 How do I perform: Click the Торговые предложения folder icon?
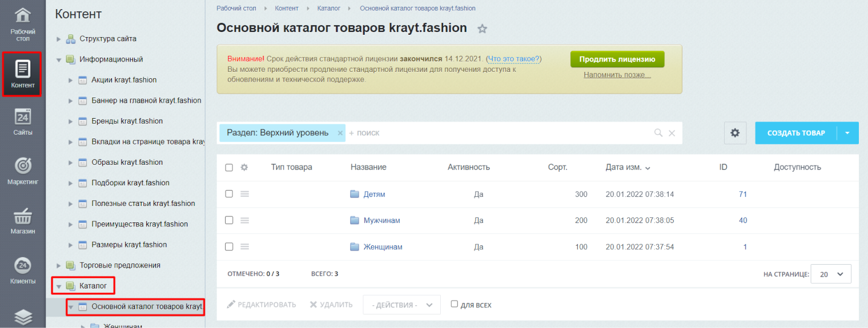(x=71, y=265)
